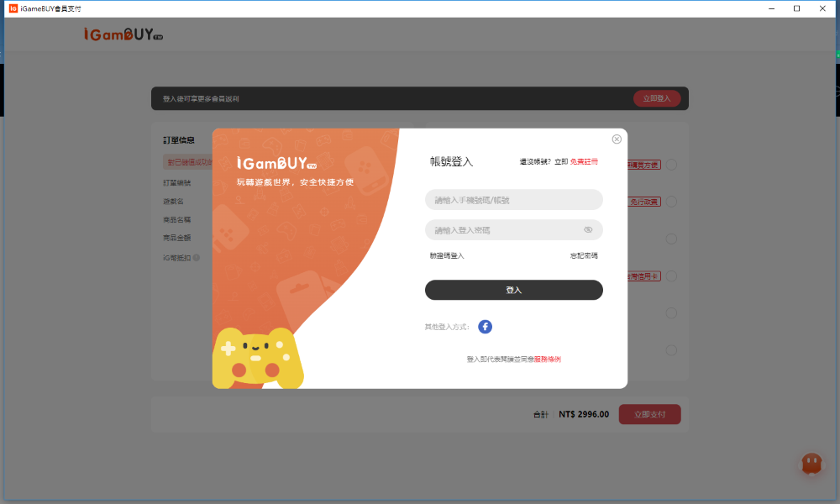Viewport: 840px width, 504px height.
Task: Click the red 免行政費 tag
Action: [x=644, y=202]
